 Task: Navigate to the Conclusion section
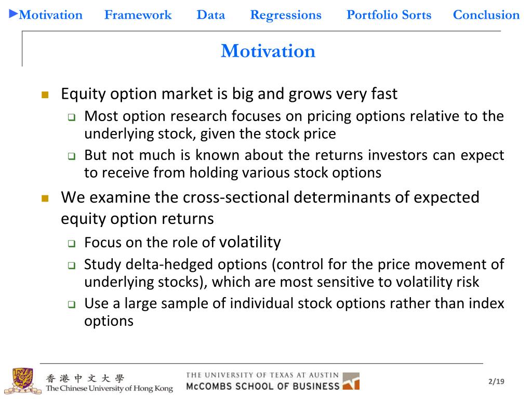click(x=486, y=15)
